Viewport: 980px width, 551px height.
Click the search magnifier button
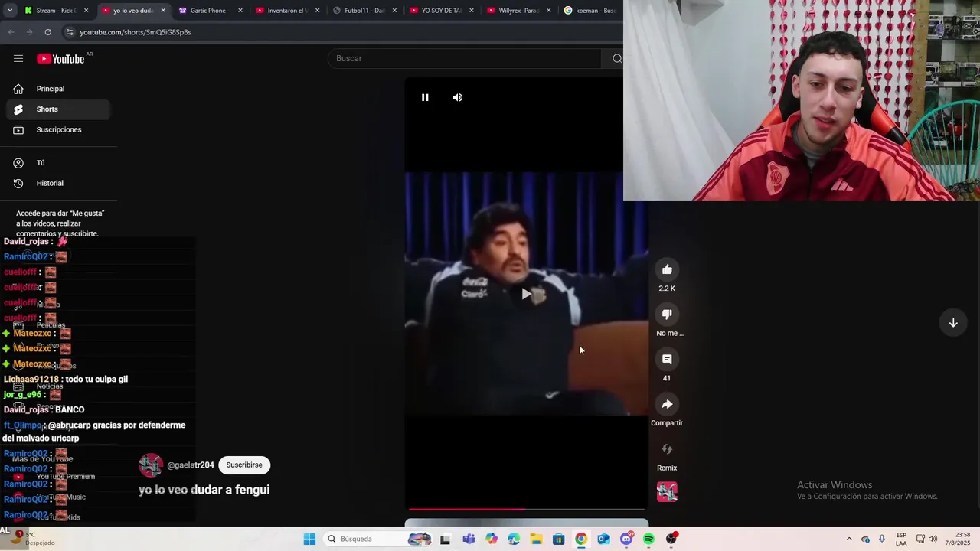616,58
